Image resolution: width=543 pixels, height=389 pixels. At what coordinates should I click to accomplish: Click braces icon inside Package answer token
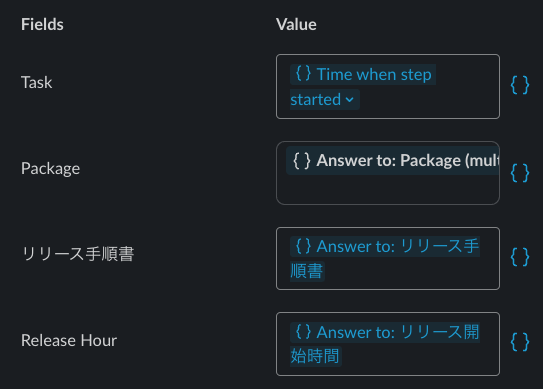click(x=302, y=160)
